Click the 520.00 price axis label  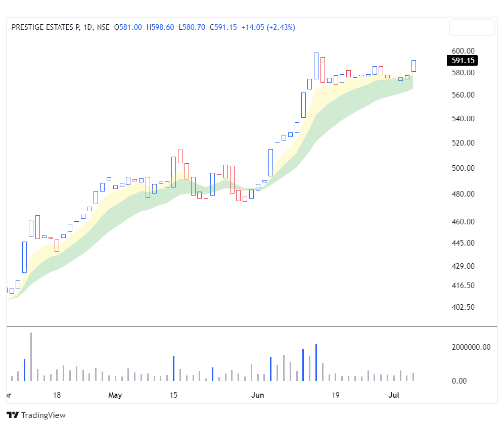coord(463,143)
